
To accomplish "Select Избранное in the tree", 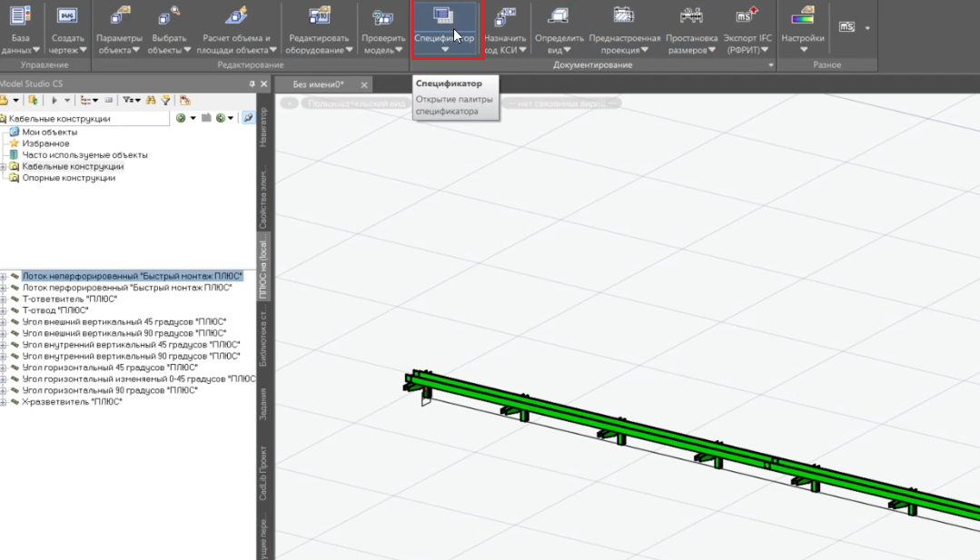I will point(45,143).
